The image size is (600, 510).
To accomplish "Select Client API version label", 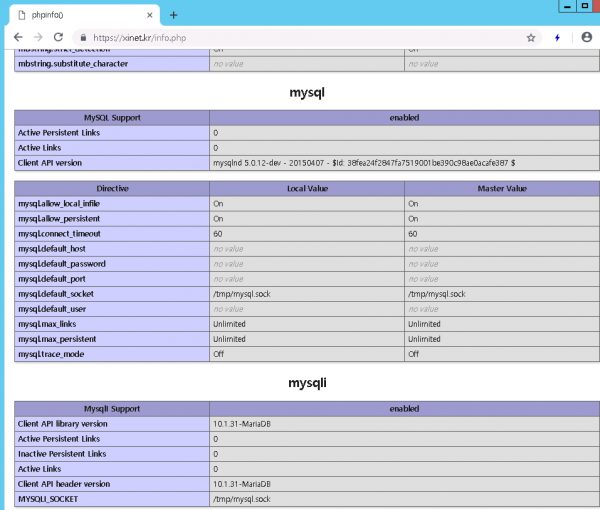I will pos(50,163).
